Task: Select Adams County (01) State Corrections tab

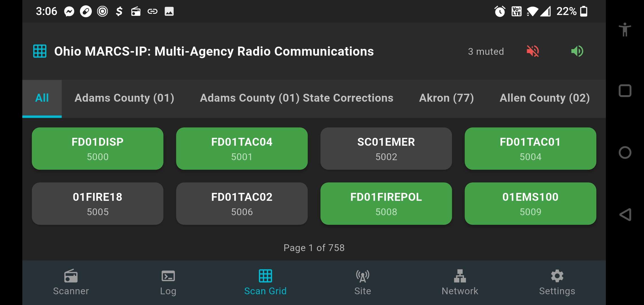Action: [x=297, y=98]
